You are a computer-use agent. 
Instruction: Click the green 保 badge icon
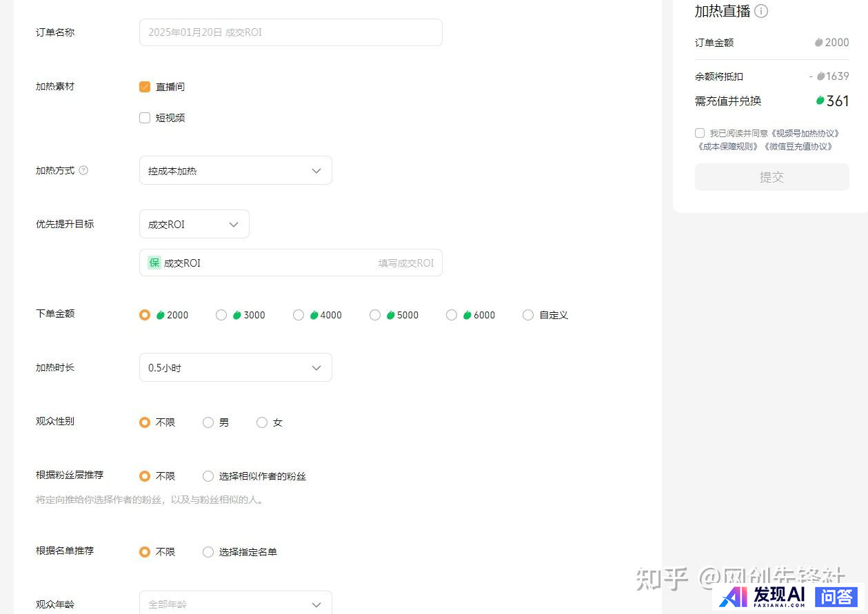click(154, 263)
